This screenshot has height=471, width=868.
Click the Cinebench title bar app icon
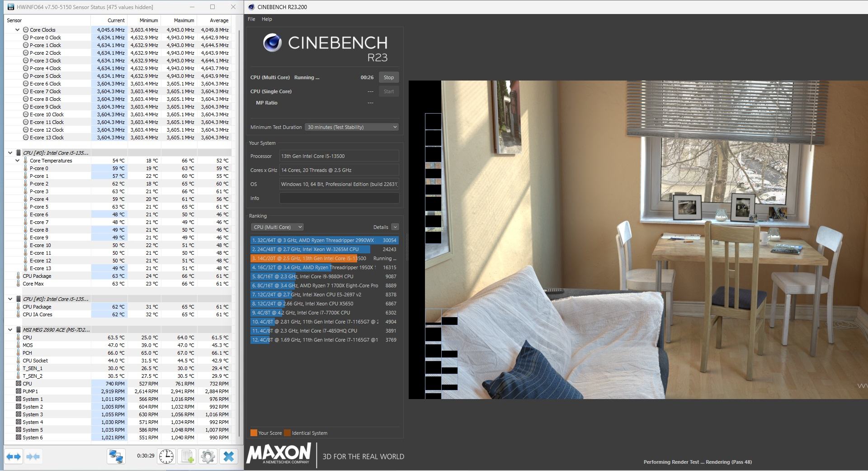click(251, 7)
